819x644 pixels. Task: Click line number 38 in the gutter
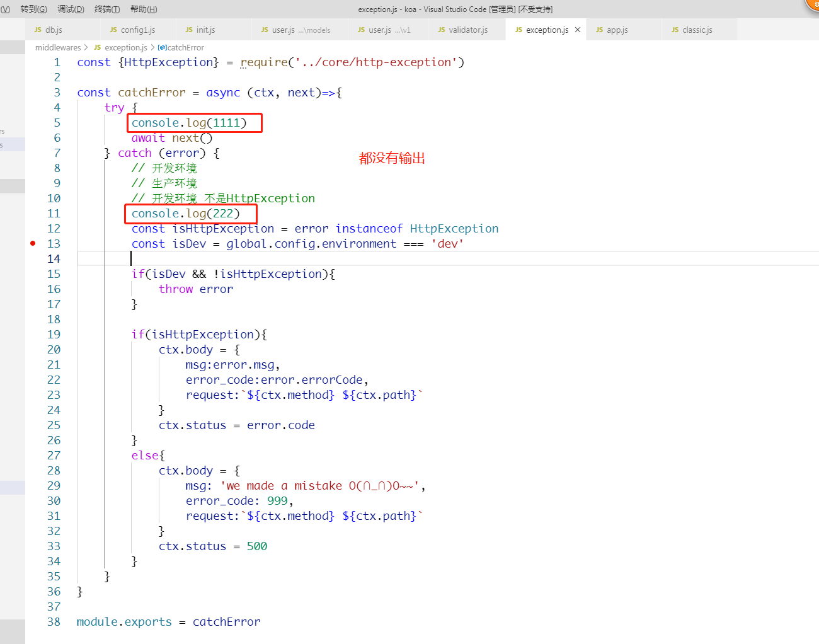coord(54,622)
